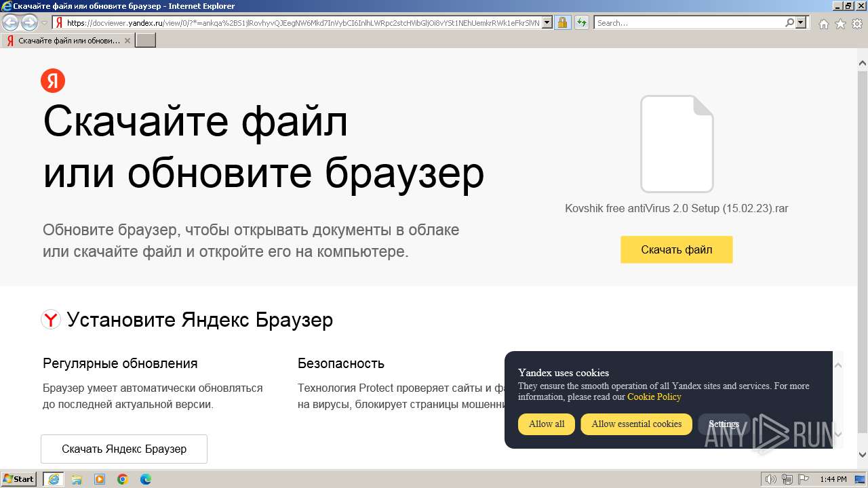Open the Home icon in IE toolbar
Image resolution: width=868 pixels, height=488 pixels.
823,24
